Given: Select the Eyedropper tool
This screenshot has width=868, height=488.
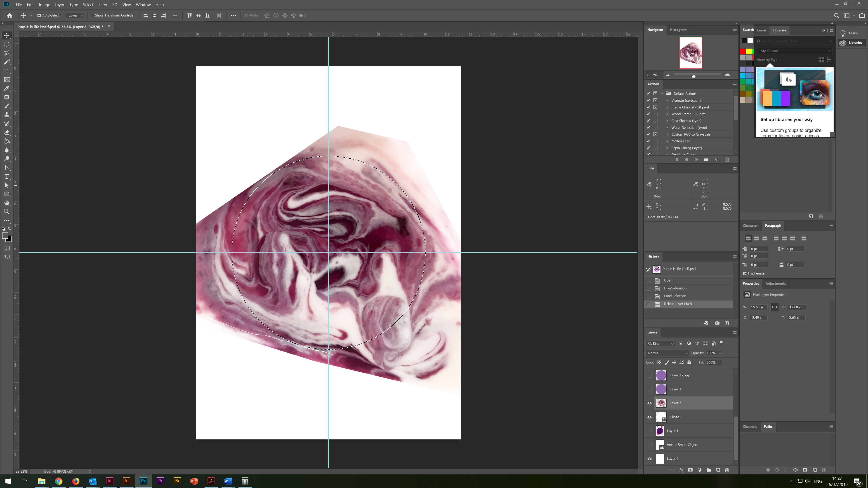Looking at the screenshot, I should pos(7,88).
